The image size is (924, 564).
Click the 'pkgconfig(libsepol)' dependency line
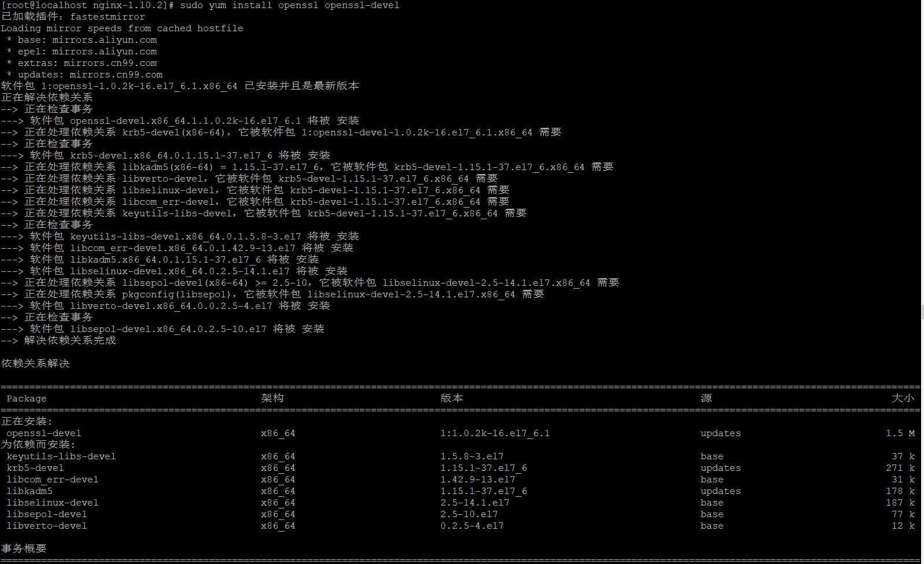tap(273, 294)
